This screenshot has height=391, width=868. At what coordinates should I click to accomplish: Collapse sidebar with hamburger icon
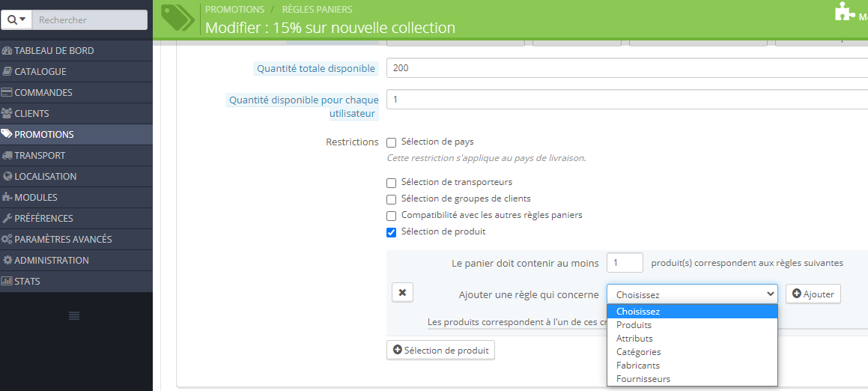point(74,316)
